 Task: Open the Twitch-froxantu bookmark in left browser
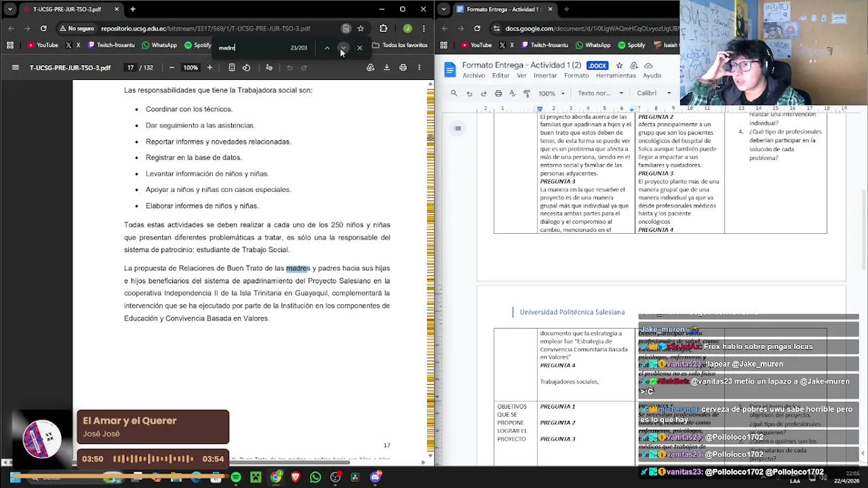click(x=111, y=45)
